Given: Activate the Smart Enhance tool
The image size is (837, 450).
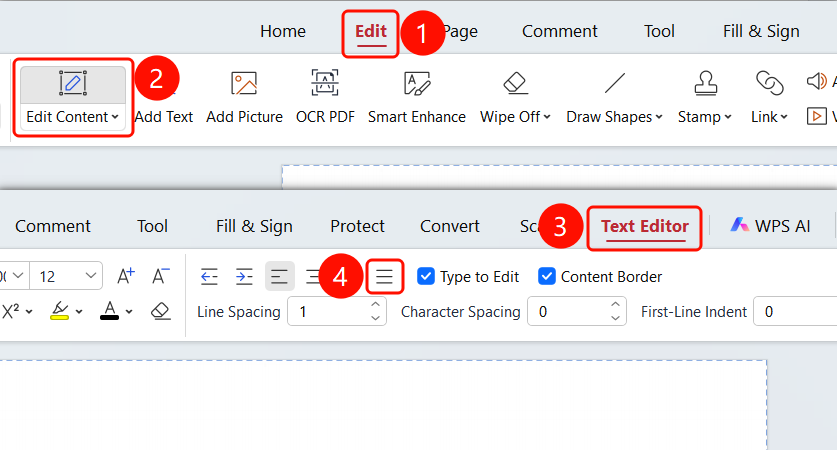Looking at the screenshot, I should pyautogui.click(x=416, y=97).
